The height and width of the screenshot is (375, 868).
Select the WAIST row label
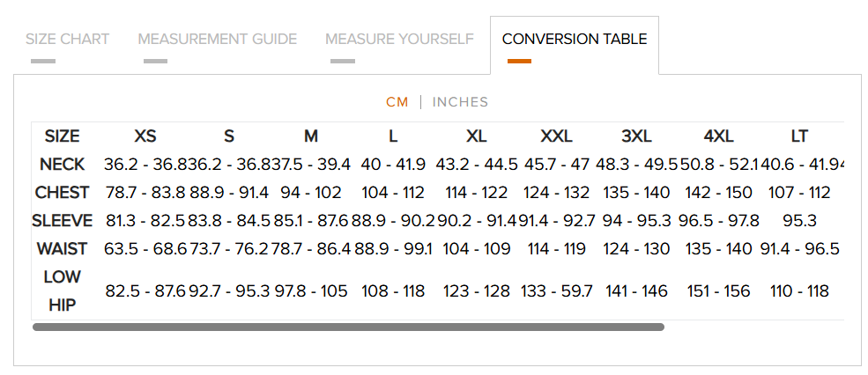click(63, 249)
